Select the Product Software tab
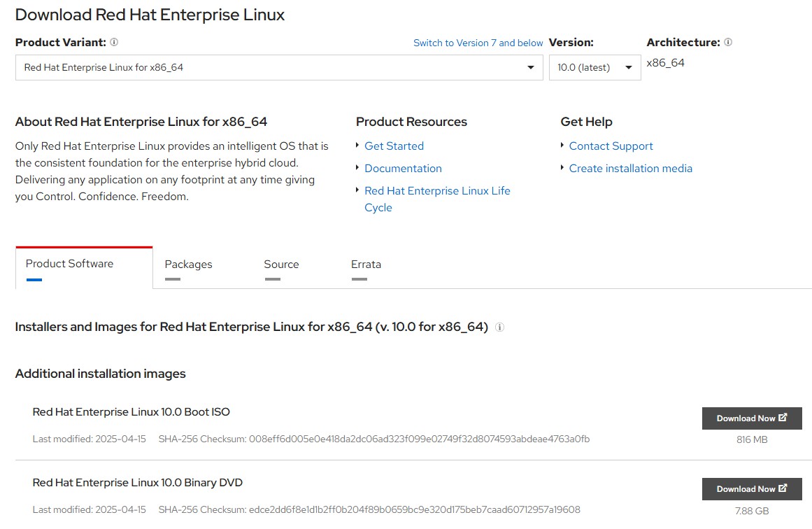The image size is (812, 529). [x=69, y=264]
